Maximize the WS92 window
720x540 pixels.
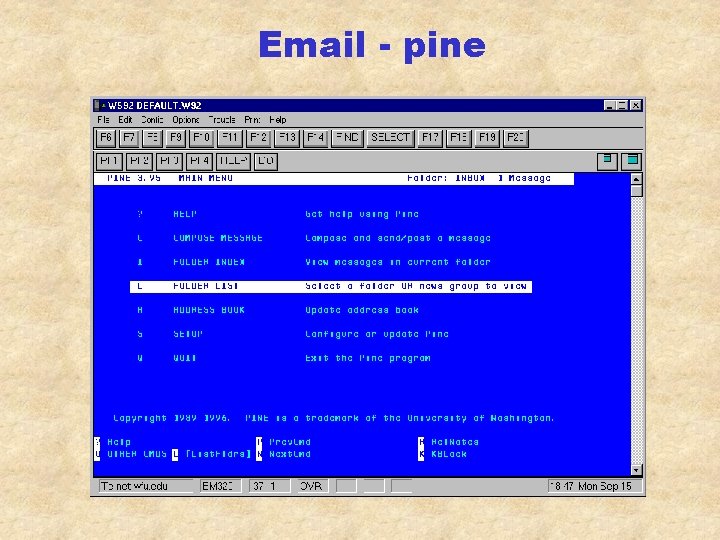point(622,106)
